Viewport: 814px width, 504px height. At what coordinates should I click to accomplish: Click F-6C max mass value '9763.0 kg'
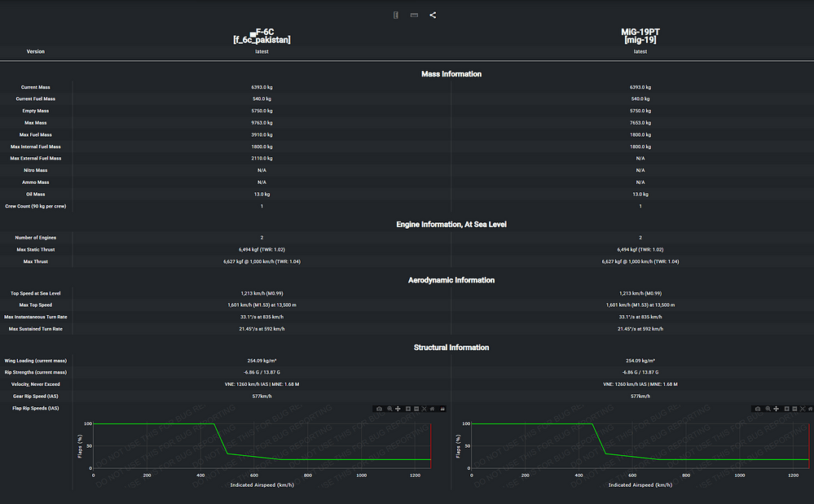262,122
